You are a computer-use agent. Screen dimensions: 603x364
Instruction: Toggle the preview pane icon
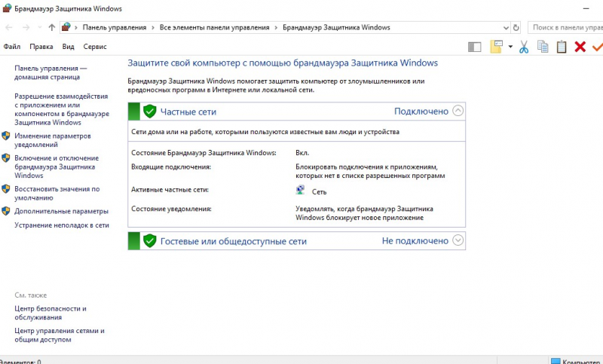[x=475, y=47]
